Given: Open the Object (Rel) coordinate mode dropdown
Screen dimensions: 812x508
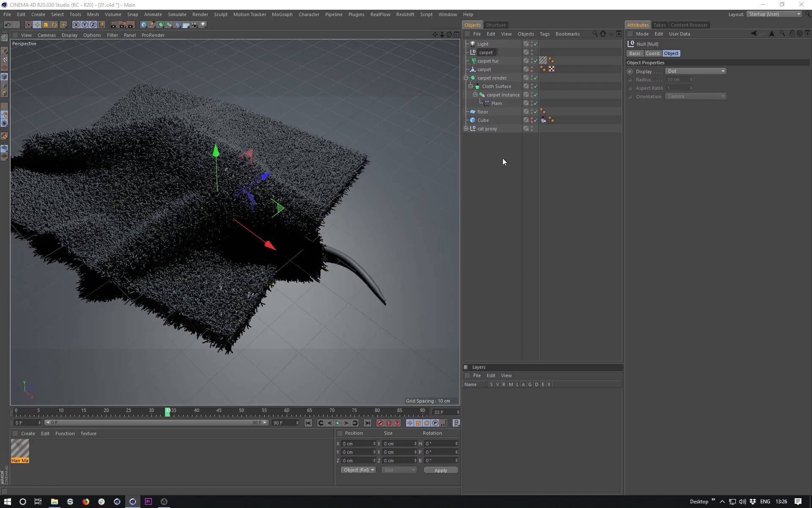Looking at the screenshot, I should point(358,470).
